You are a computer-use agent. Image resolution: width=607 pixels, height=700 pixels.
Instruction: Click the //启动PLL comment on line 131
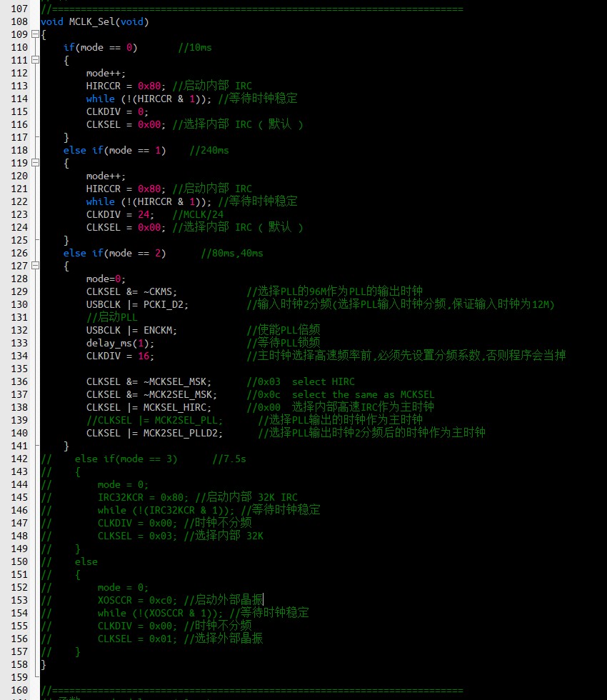112,317
